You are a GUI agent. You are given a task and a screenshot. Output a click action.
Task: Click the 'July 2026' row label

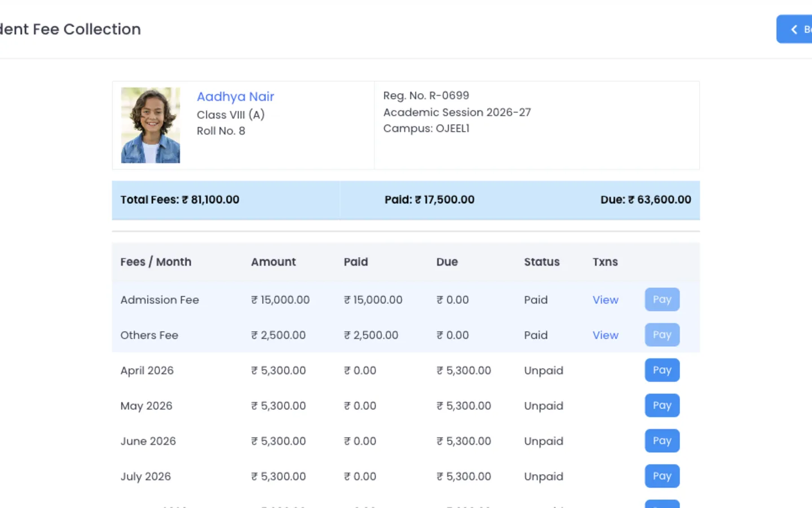tap(145, 477)
